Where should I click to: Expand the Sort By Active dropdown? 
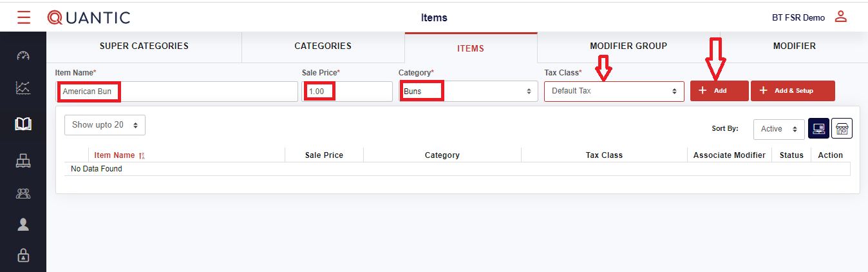[778, 129]
